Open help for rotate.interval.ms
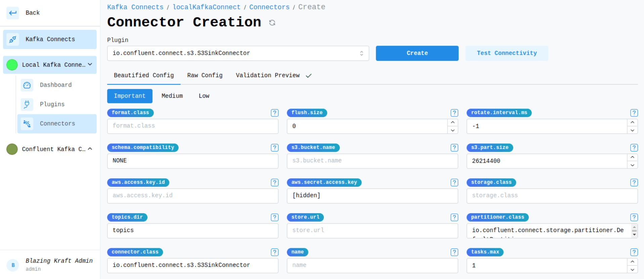The width and height of the screenshot is (644, 279). click(634, 113)
